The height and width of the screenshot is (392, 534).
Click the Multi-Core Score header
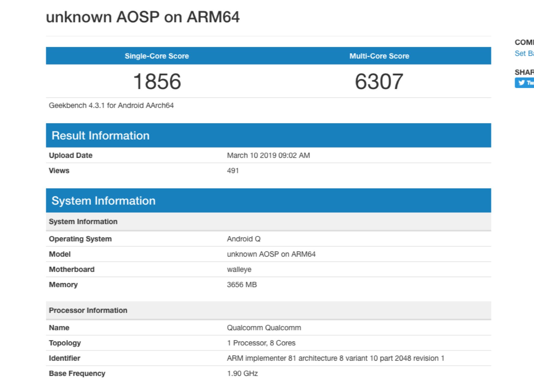(379, 56)
